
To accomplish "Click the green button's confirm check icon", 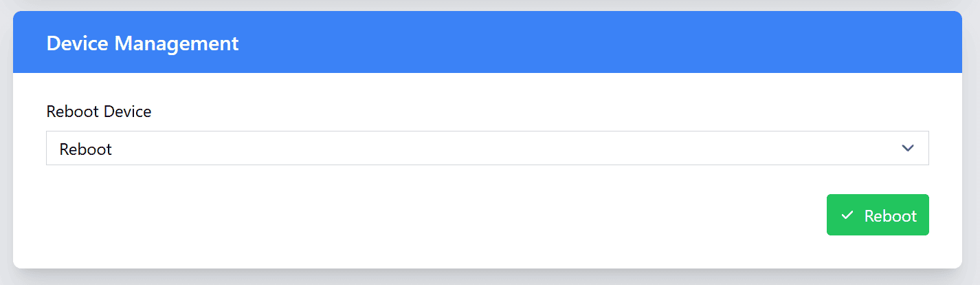I will click(847, 215).
